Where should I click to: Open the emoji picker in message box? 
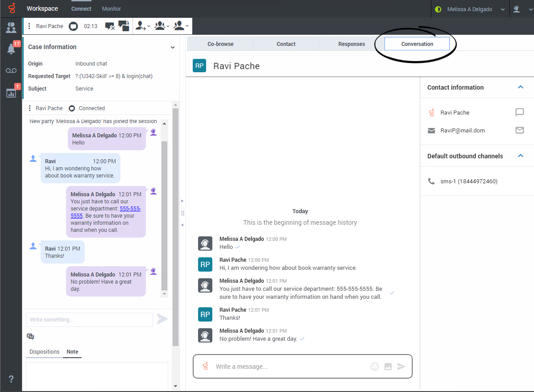point(375,367)
